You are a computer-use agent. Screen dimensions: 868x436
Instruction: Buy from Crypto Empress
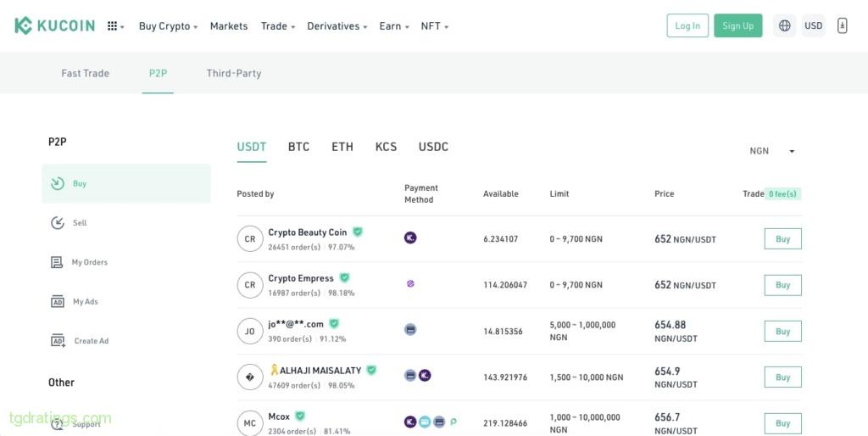[x=782, y=285]
